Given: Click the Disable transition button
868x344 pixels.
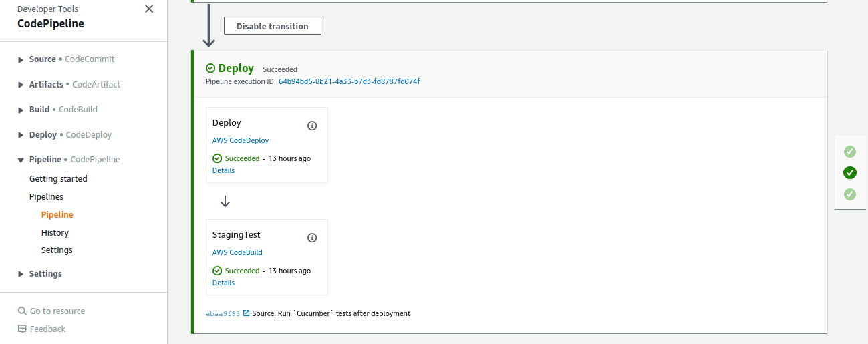Looking at the screenshot, I should pyautogui.click(x=272, y=26).
